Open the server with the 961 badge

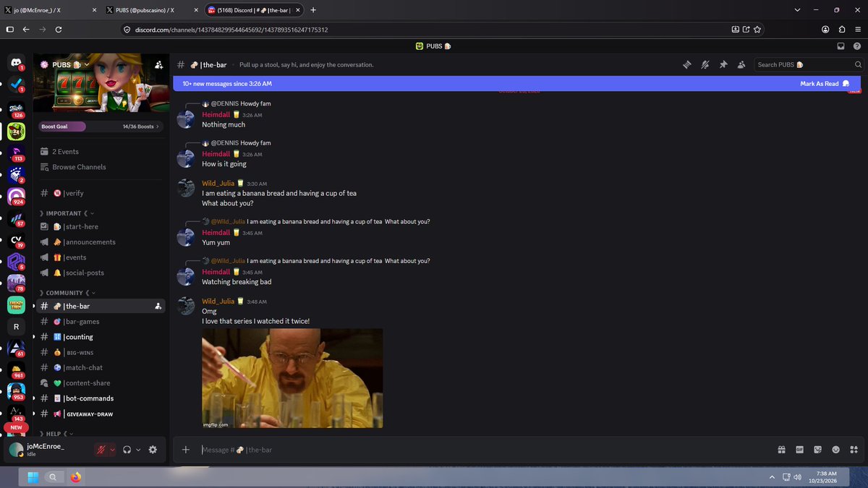click(16, 370)
